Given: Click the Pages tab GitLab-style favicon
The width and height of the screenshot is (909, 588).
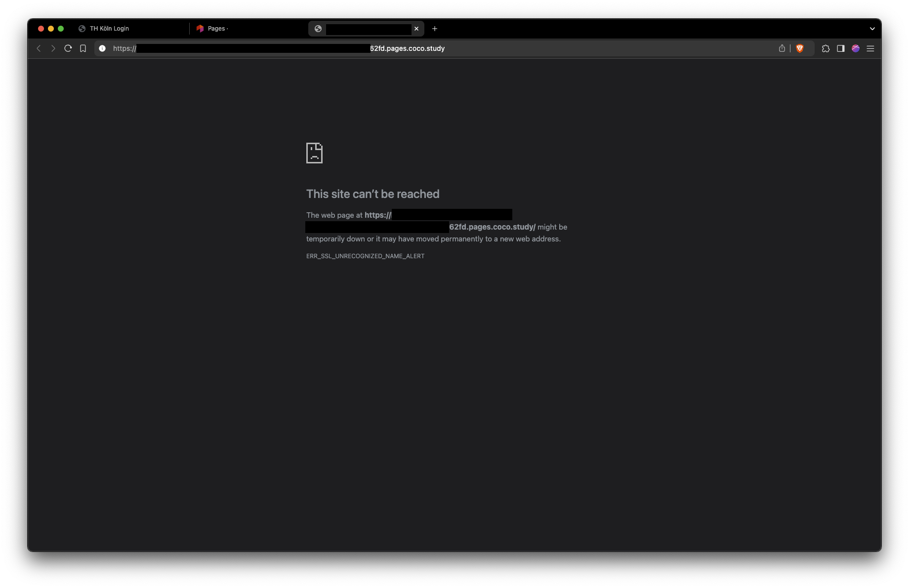Looking at the screenshot, I should (x=200, y=29).
